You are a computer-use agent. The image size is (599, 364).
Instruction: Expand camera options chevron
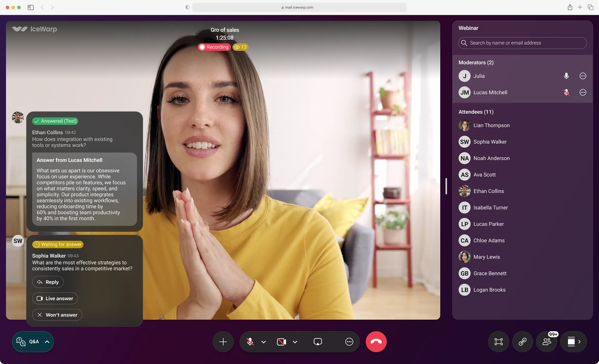point(295,342)
